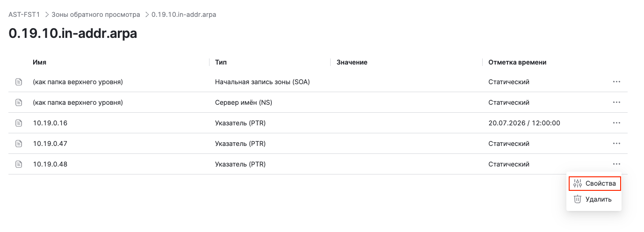Open the AST-FST1 breadcrumb link
This screenshot has height=232, width=644.
(x=24, y=14)
